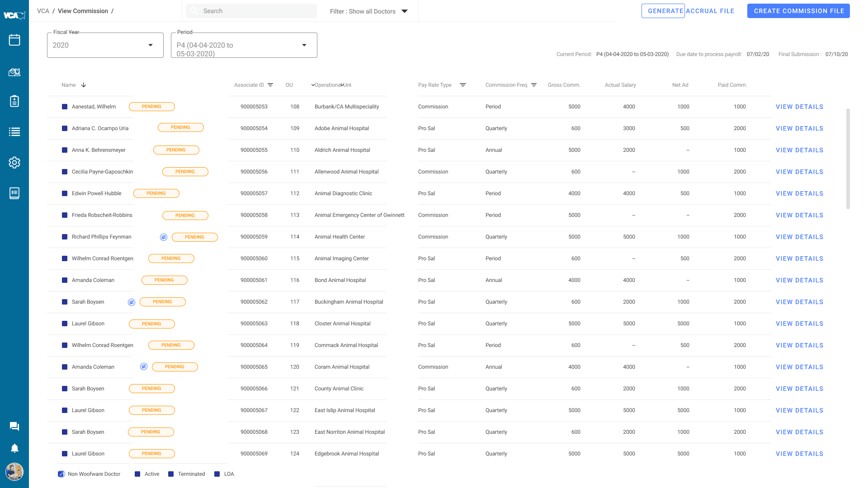Toggle checkbox for Adriana C. Ocampo Uria
The image size is (868, 488).
click(65, 128)
